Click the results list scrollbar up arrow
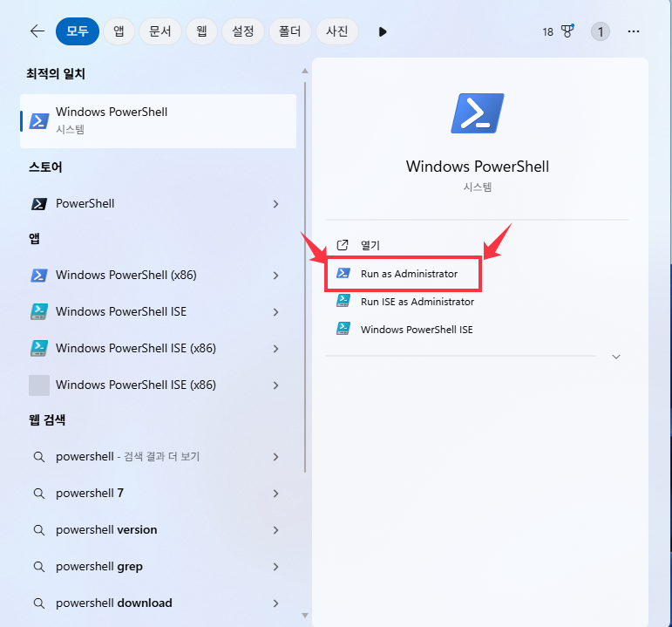The width and height of the screenshot is (672, 627). [x=305, y=71]
